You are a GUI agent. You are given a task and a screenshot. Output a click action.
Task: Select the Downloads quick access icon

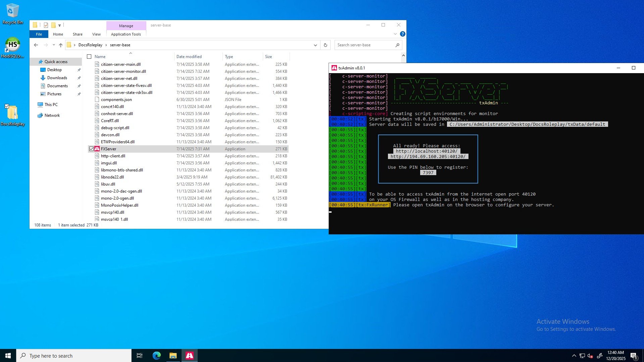tap(43, 78)
